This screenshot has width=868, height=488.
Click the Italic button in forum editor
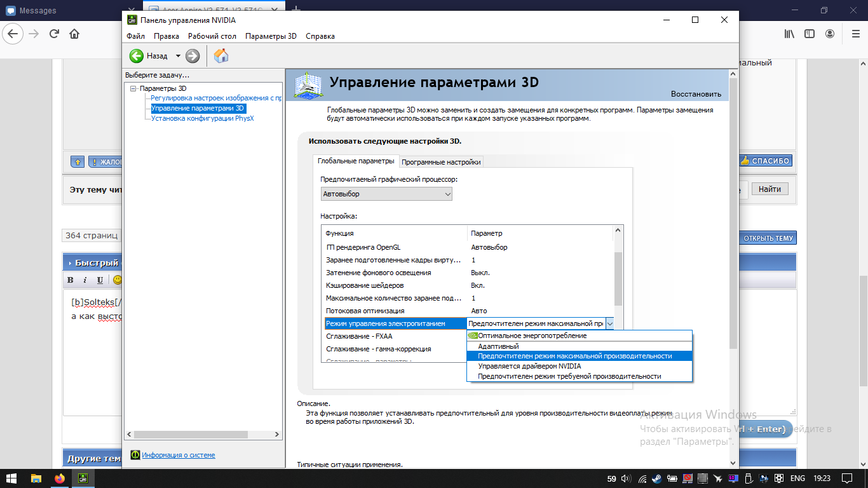click(x=85, y=280)
